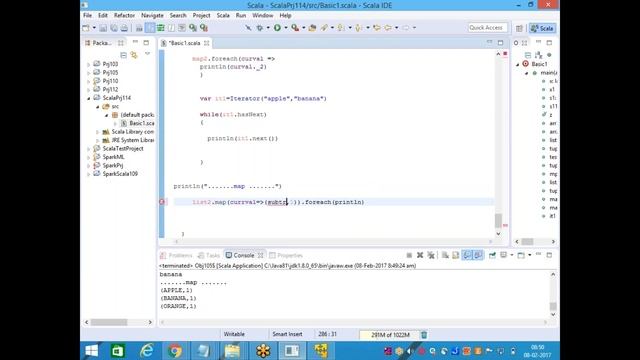Image resolution: width=640 pixels, height=360 pixels.
Task: Click the Debug button dropdown arrow
Action: pyautogui.click(x=268, y=28)
